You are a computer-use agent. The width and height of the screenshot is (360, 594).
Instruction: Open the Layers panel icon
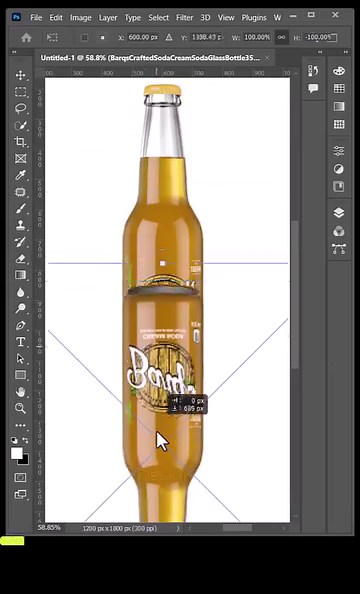(x=339, y=213)
